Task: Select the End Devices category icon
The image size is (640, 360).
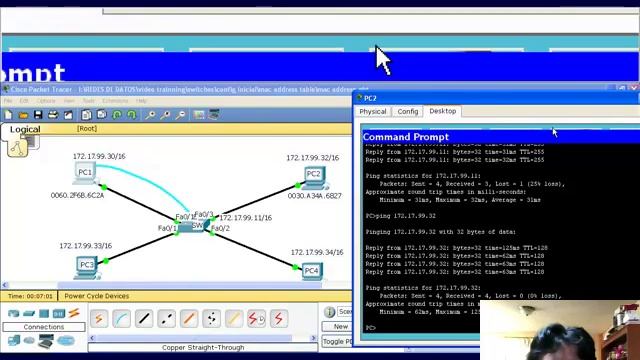Action: [13, 340]
